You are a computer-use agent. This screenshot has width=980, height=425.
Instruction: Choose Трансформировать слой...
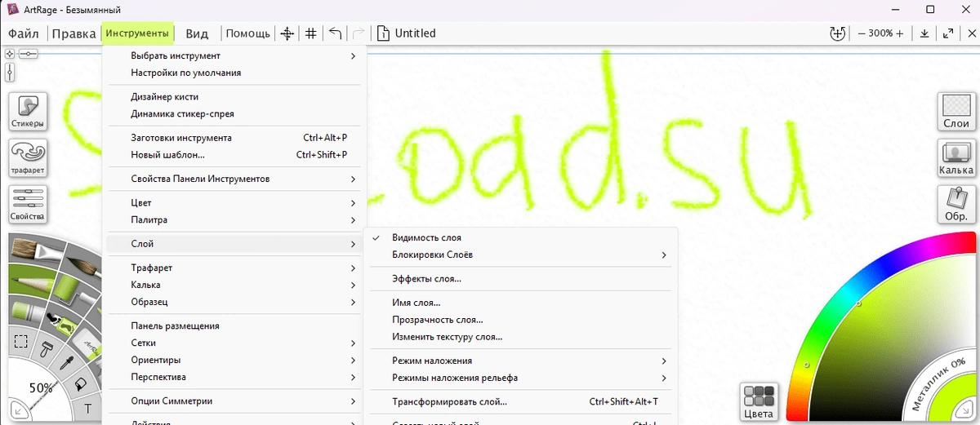(520, 402)
